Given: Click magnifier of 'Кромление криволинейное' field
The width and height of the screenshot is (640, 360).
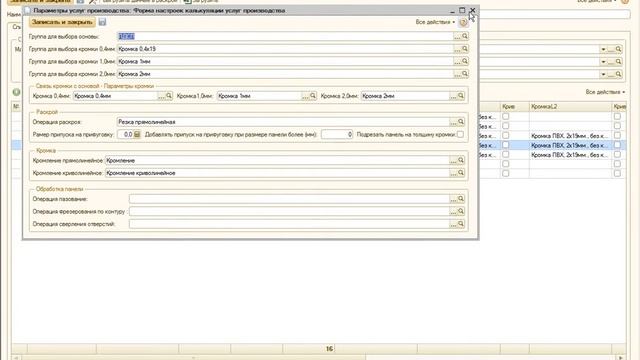Looking at the screenshot, I should [461, 173].
